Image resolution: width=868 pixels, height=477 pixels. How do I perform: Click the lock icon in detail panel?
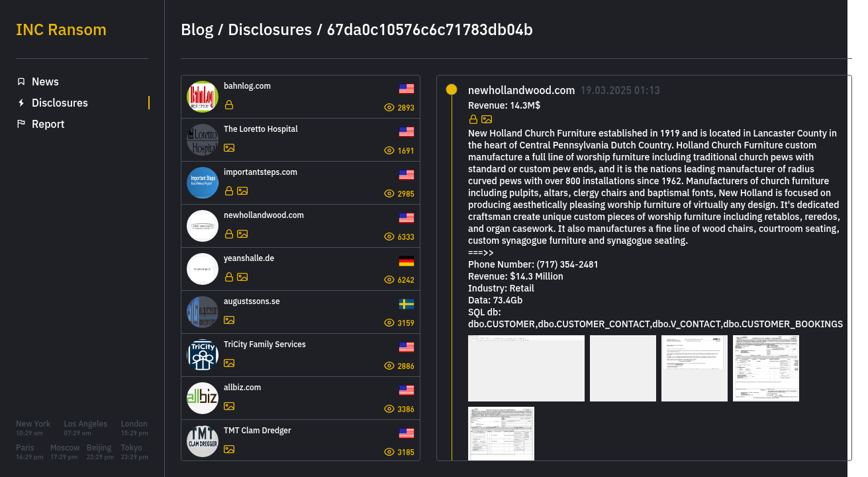point(473,119)
